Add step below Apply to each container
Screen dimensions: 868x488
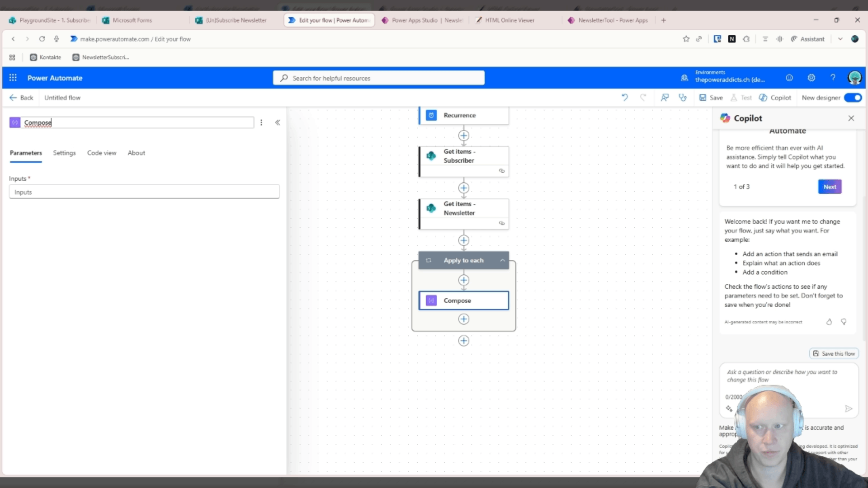(463, 341)
